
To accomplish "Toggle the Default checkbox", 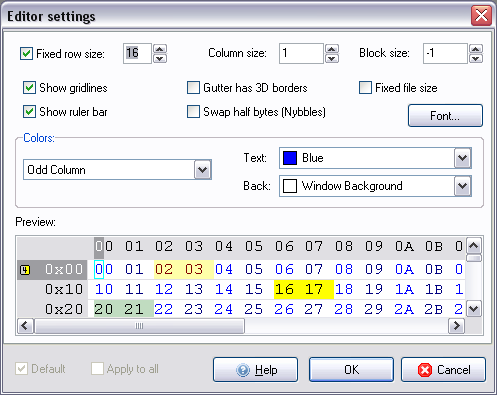I will tap(21, 369).
